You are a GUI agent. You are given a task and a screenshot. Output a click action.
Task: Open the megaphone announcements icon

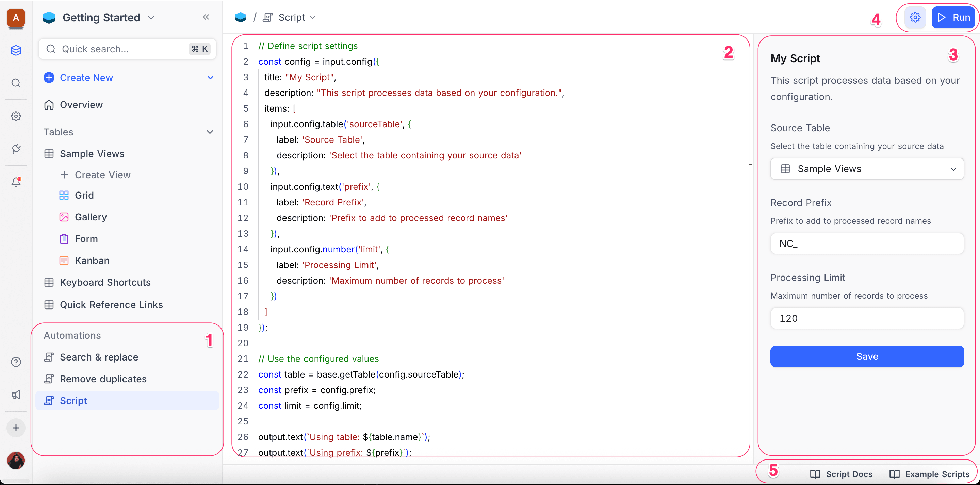click(x=16, y=395)
